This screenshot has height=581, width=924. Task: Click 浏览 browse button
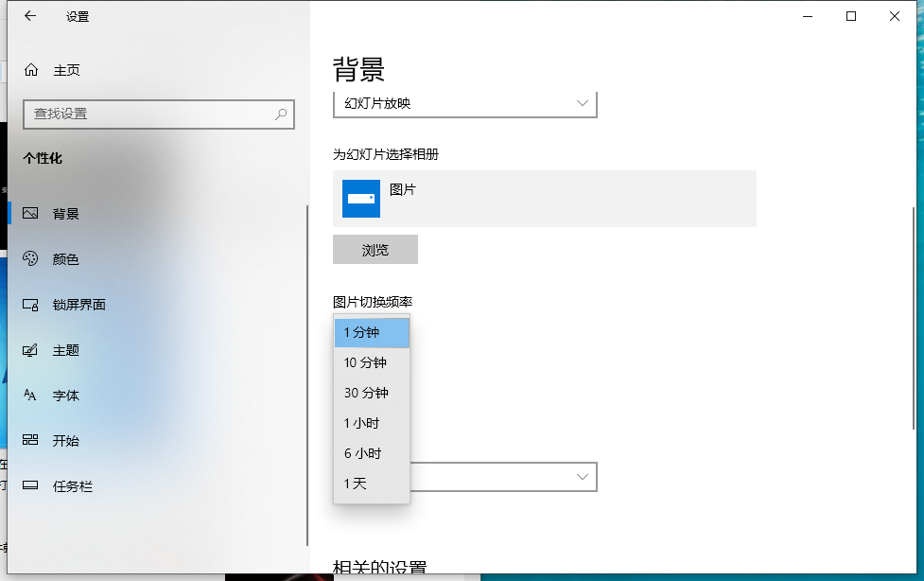coord(375,250)
